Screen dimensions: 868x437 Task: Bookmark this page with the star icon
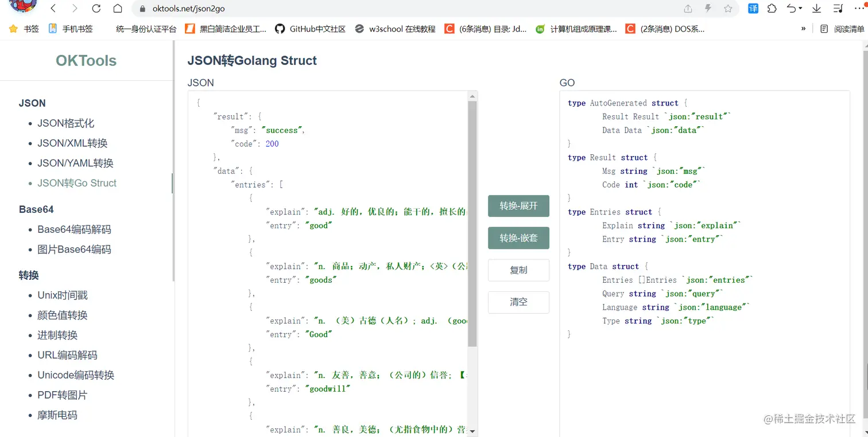(728, 9)
